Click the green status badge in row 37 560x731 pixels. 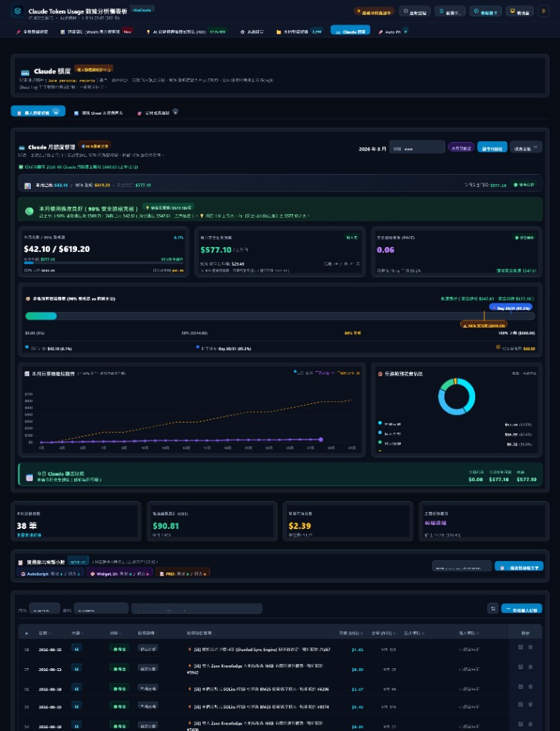point(120,668)
